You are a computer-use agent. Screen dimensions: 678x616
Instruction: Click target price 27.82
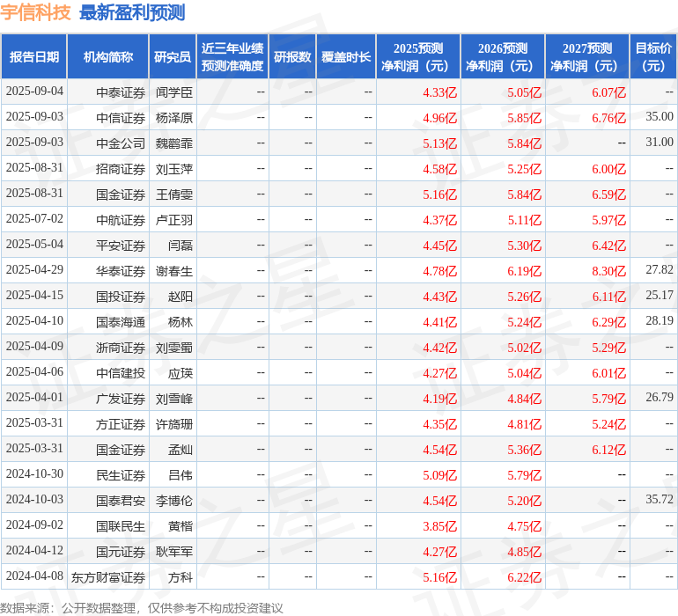(x=660, y=269)
